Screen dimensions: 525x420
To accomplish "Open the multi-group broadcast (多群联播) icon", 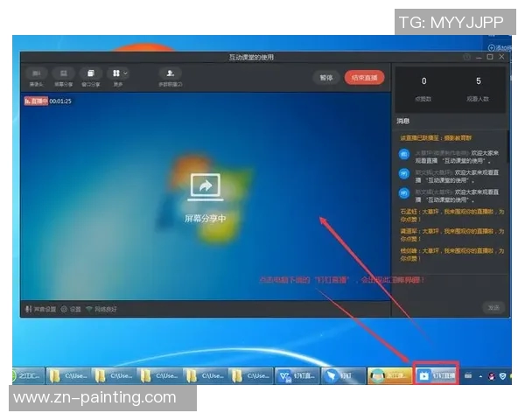I will pos(169,75).
